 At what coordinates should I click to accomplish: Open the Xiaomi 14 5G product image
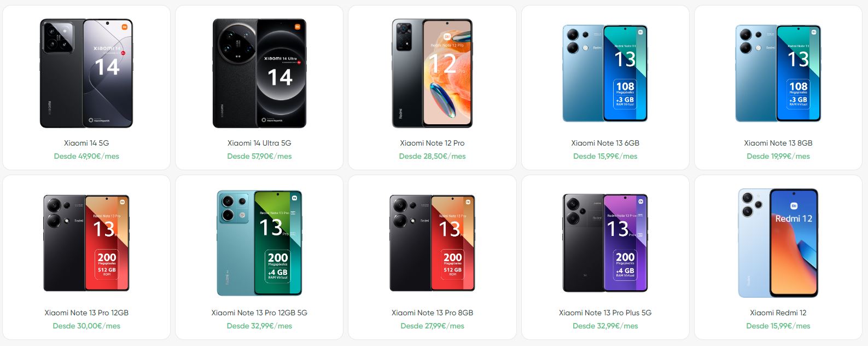(x=86, y=73)
